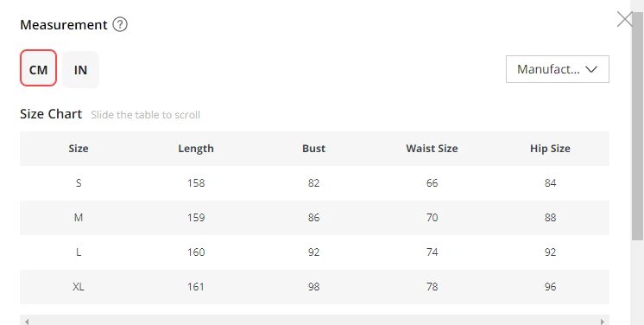The image size is (644, 325).
Task: Click the Bust column header
Action: click(x=313, y=149)
